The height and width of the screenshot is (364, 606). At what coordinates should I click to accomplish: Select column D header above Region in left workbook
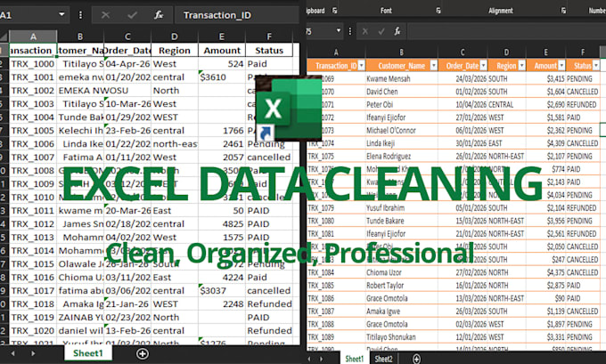(175, 36)
